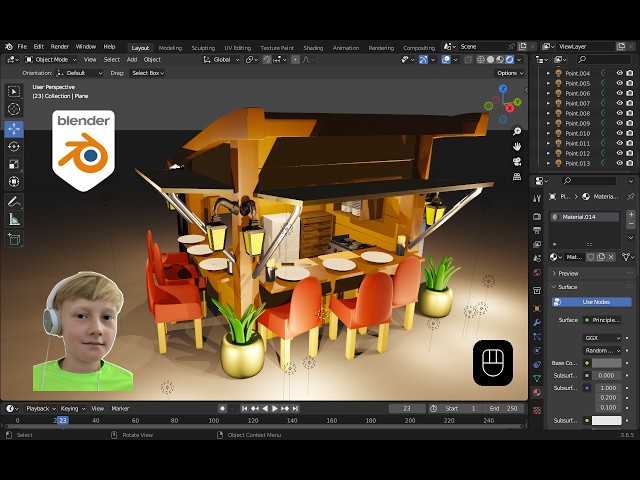The image size is (640, 480).
Task: Click the Subsurface 0.000 value slider
Action: click(607, 376)
